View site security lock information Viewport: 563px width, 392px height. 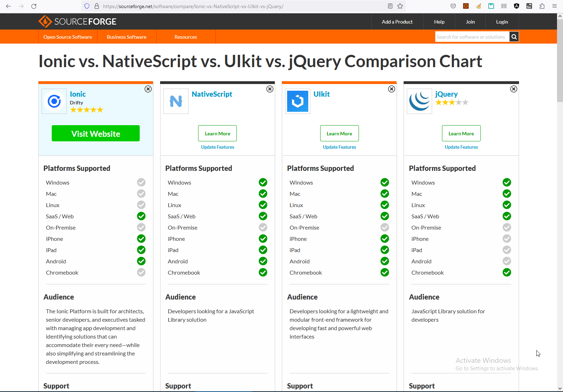click(x=97, y=6)
